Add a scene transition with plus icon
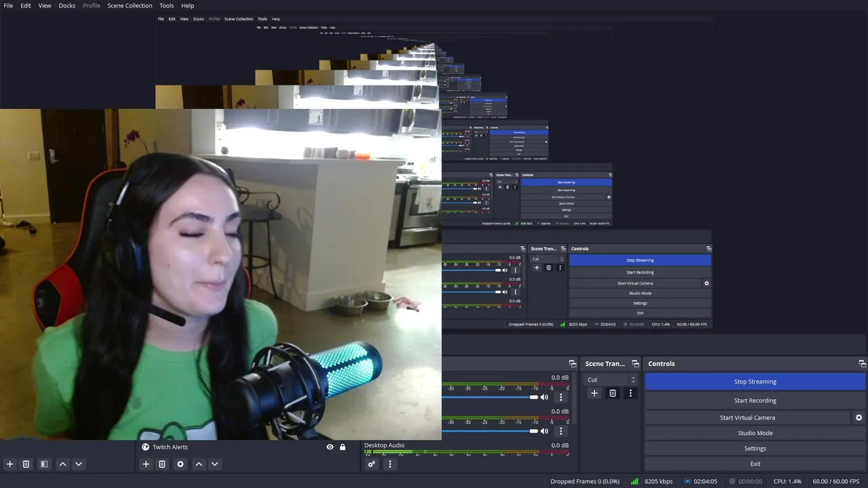The height and width of the screenshot is (488, 868). pos(594,393)
